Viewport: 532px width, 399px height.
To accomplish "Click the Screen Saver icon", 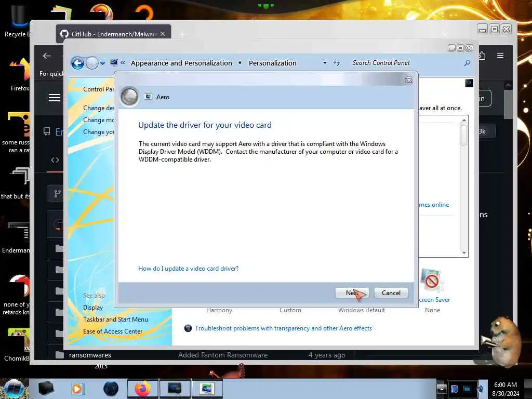I will [x=432, y=280].
